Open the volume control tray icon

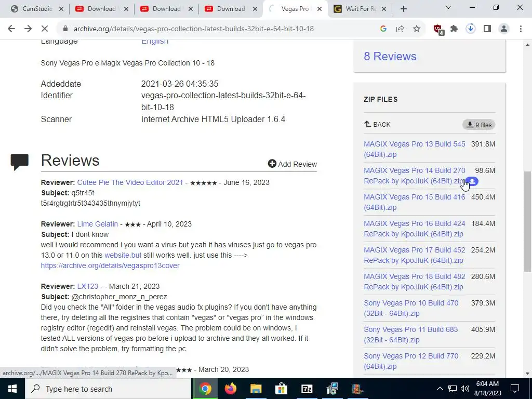point(465,389)
